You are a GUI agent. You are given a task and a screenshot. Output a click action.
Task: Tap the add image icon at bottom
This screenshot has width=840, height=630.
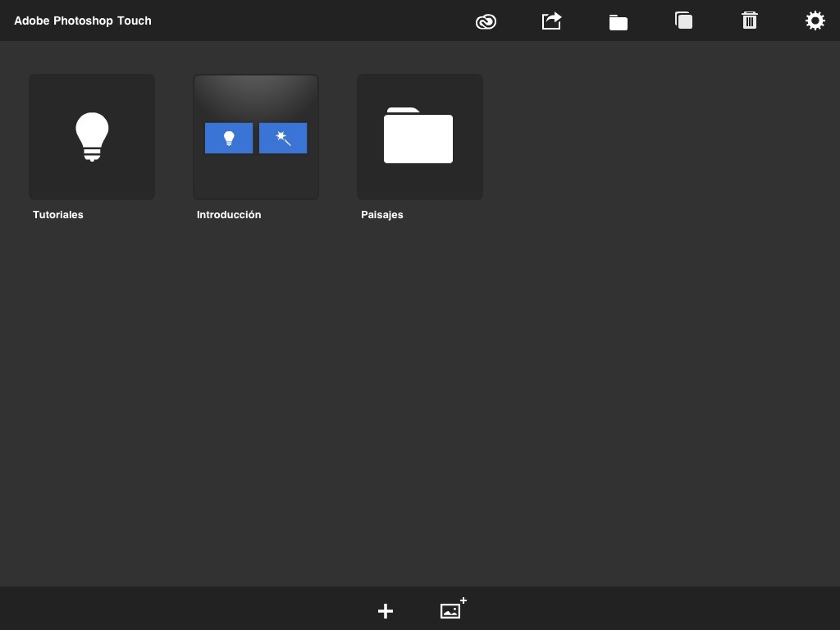[452, 609]
